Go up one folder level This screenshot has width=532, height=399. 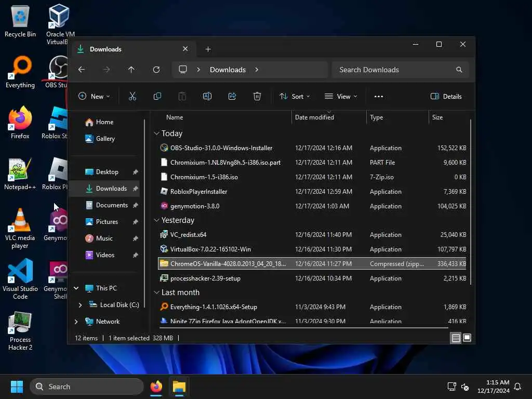pos(131,70)
